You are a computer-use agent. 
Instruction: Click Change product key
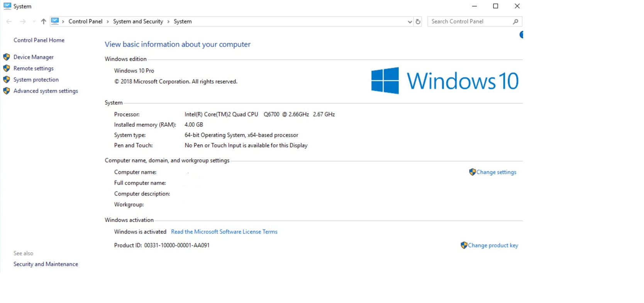pyautogui.click(x=493, y=246)
